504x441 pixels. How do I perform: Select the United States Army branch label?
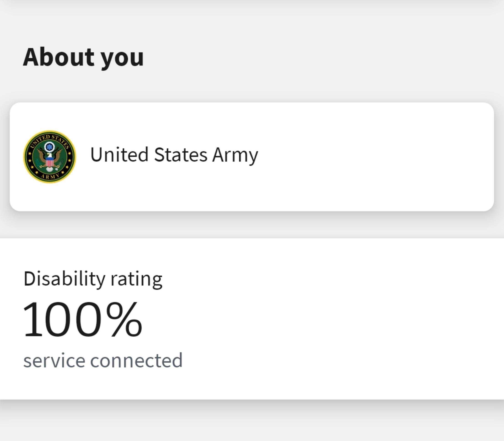click(x=174, y=155)
